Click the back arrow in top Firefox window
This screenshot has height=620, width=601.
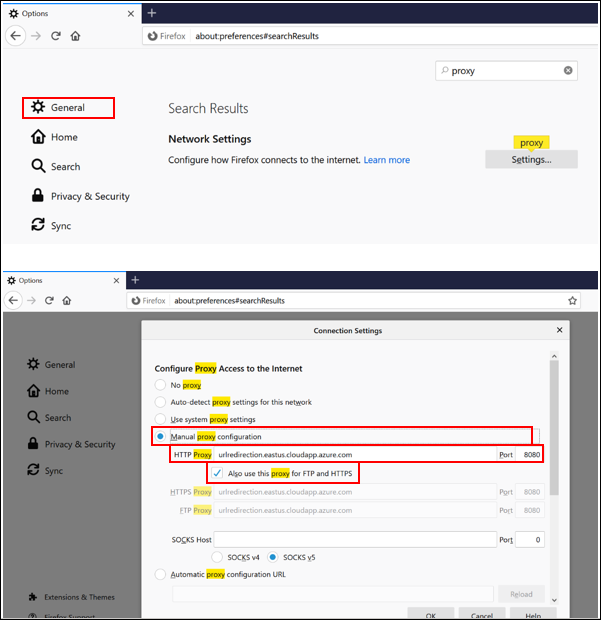(15, 36)
